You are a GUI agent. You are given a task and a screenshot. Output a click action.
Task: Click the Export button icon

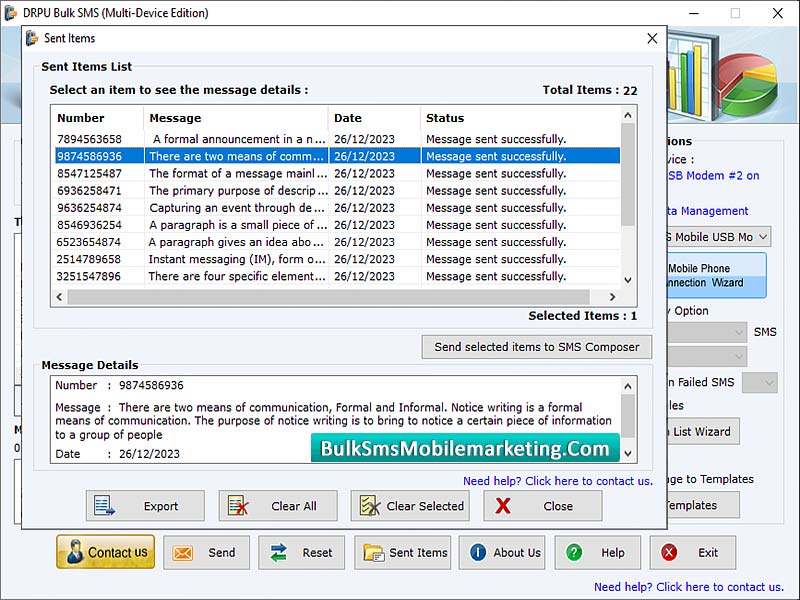tap(105, 506)
